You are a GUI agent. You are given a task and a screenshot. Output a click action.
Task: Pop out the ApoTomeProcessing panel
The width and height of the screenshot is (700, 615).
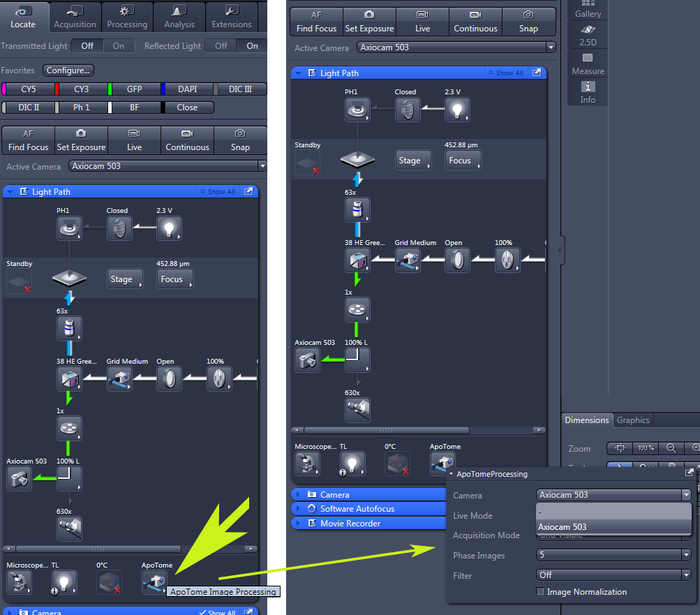tap(690, 473)
